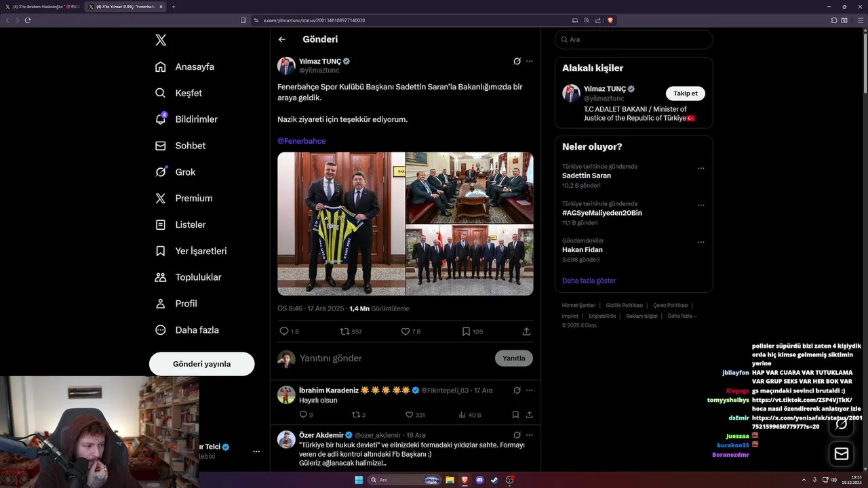Open a new browser tab

tap(174, 7)
